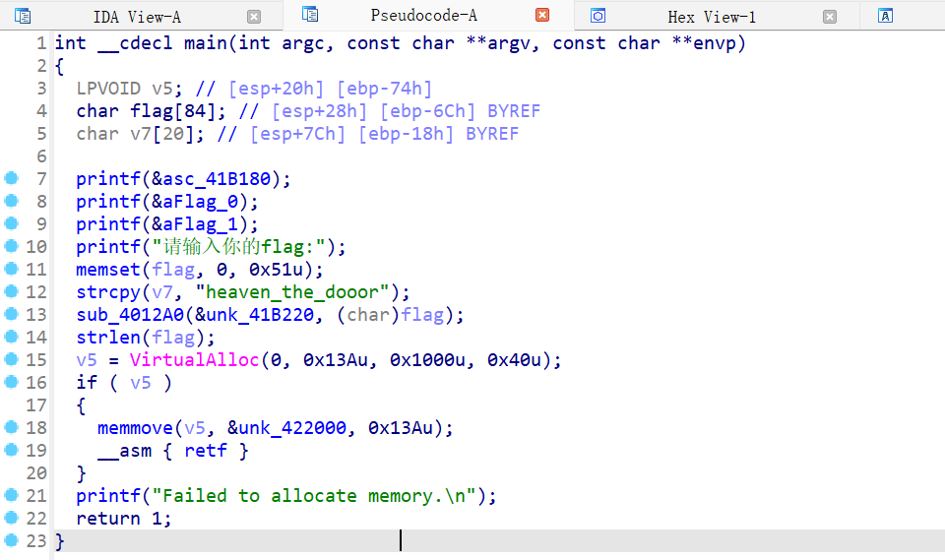Toggle breakpoint dot at line 18 memmove
The height and width of the screenshot is (560, 945).
click(11, 427)
